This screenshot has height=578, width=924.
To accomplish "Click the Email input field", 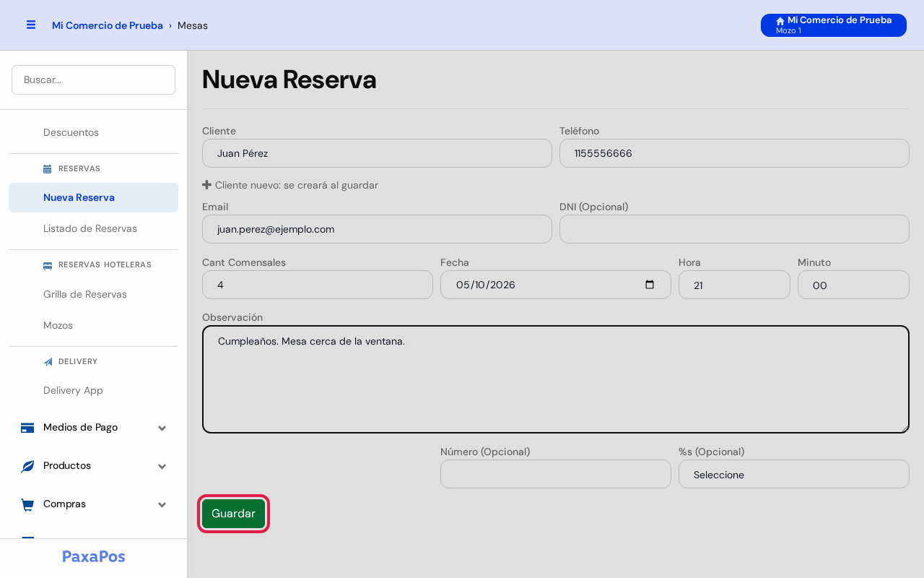I will [377, 229].
